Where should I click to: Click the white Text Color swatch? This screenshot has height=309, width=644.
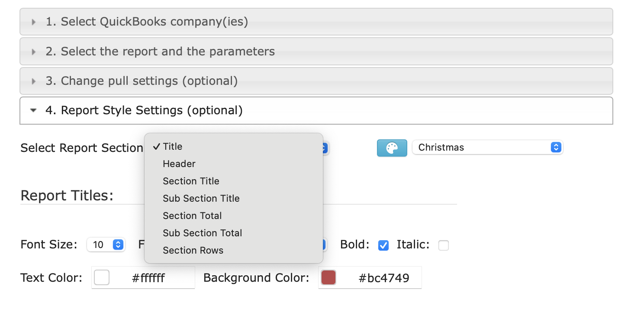[102, 277]
